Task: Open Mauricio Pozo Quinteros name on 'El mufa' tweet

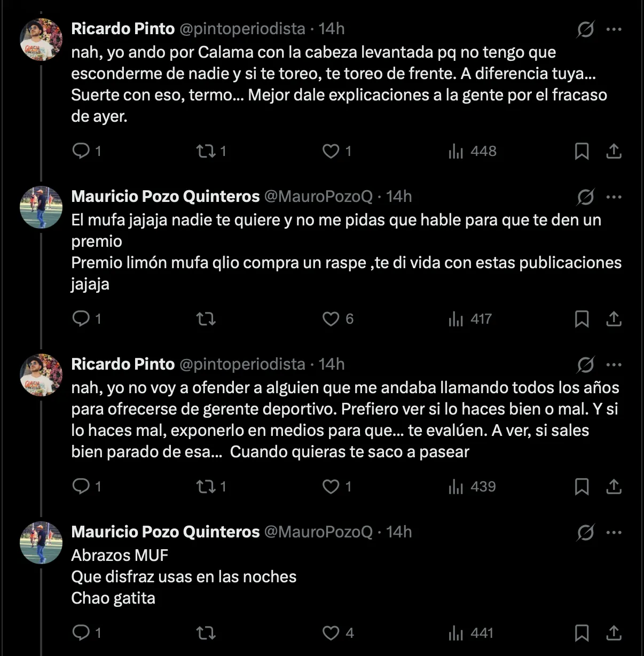Action: pyautogui.click(x=166, y=196)
